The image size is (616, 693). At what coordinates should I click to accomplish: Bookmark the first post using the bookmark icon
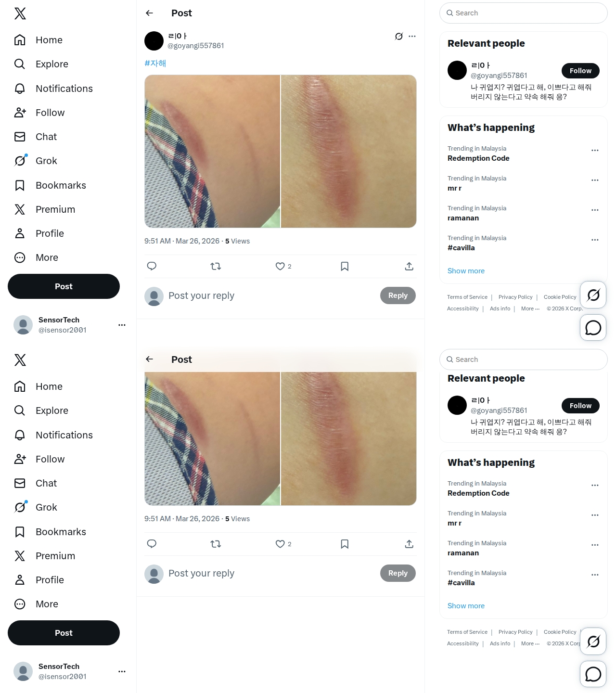pos(345,266)
